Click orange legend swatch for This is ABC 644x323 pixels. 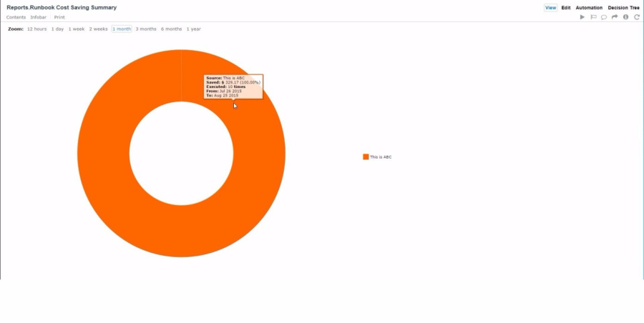pos(366,157)
